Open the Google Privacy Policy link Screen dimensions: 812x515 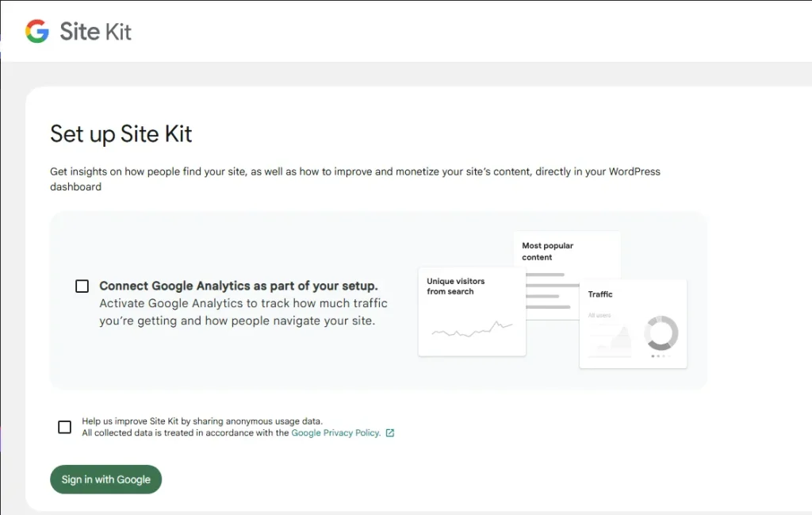(x=335, y=432)
